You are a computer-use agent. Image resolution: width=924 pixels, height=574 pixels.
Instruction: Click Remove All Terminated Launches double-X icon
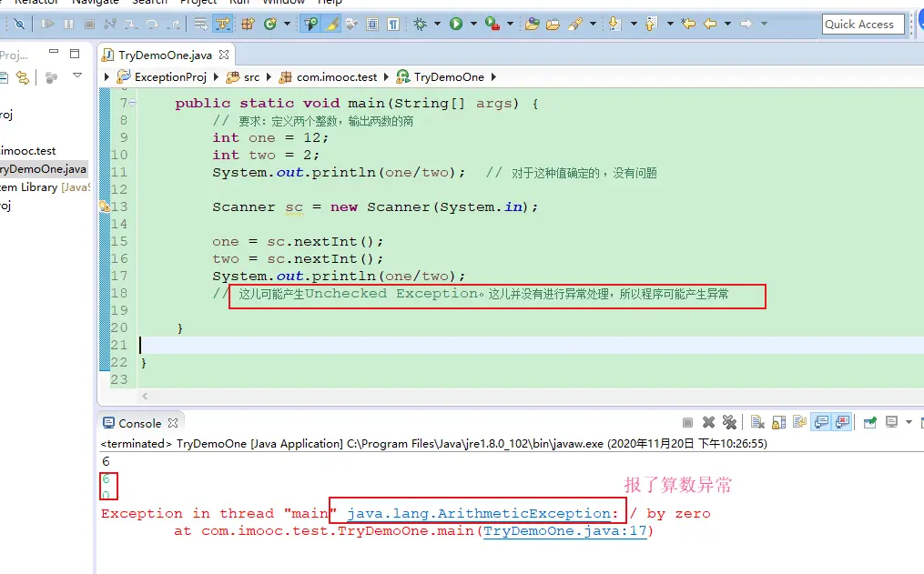[729, 422]
